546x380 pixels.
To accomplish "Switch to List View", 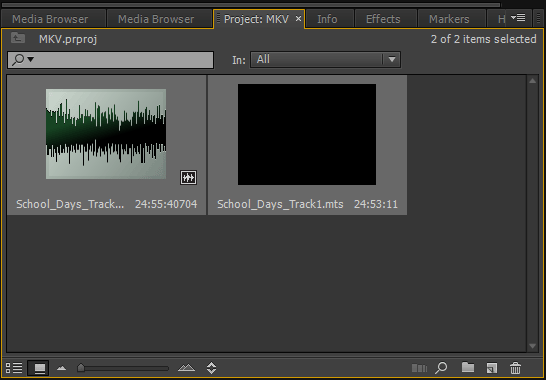I will pos(14,368).
